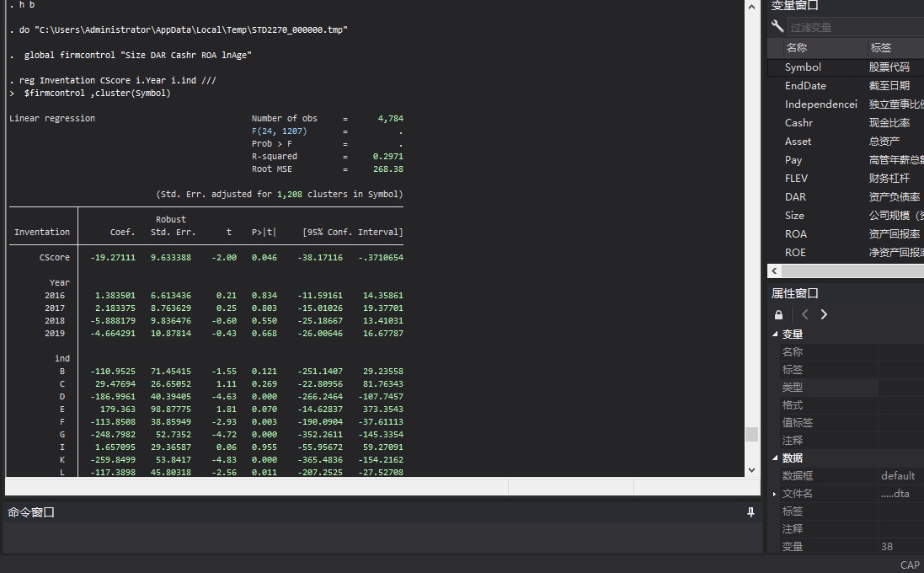
Task: Click the 格式 property row
Action: (x=852, y=405)
